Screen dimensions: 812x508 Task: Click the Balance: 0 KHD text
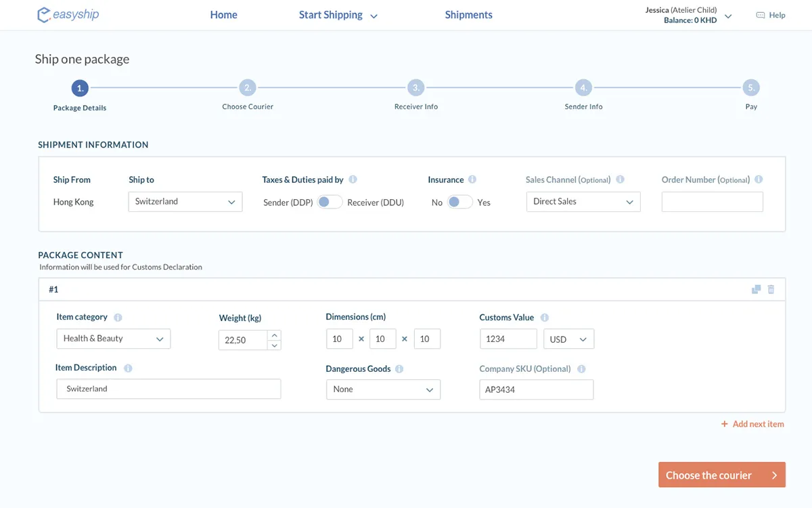coord(690,20)
